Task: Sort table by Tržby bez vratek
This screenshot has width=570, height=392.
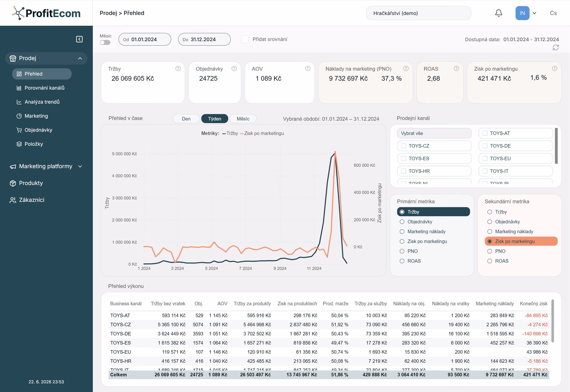Action: (x=168, y=304)
